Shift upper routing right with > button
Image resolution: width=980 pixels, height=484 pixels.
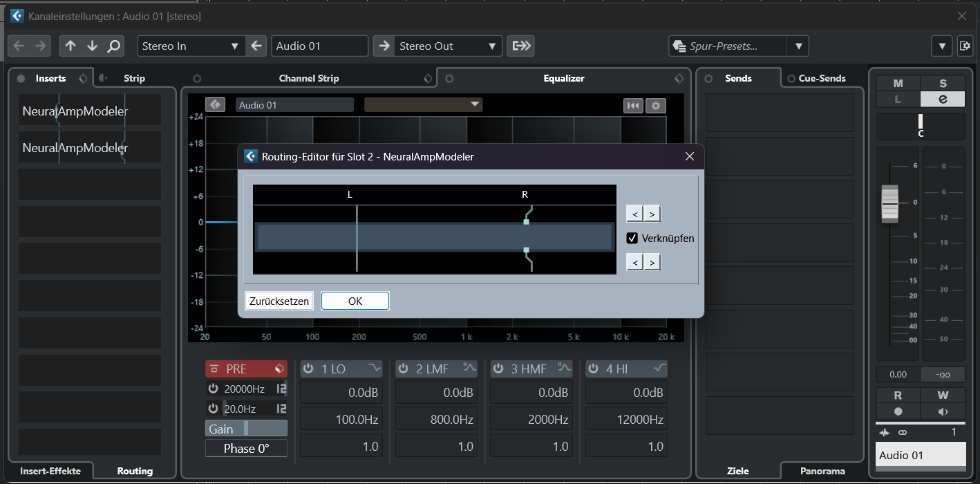click(652, 214)
